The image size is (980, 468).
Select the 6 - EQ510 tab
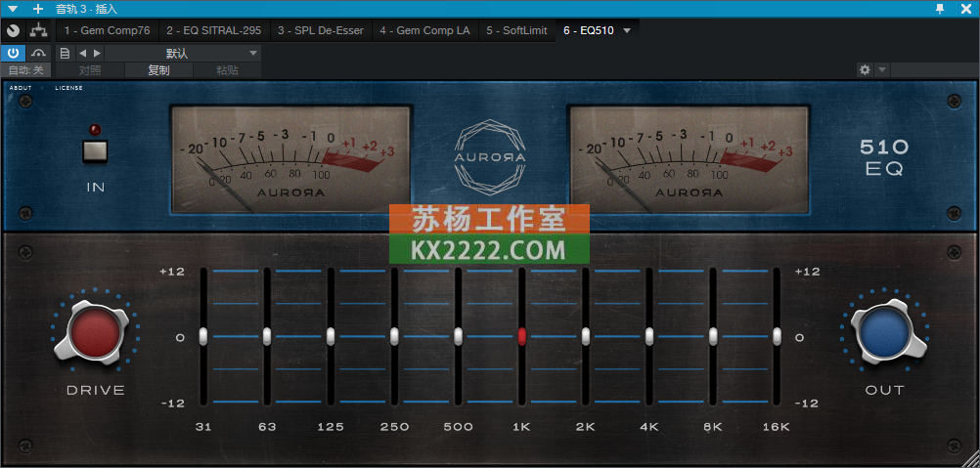[589, 30]
